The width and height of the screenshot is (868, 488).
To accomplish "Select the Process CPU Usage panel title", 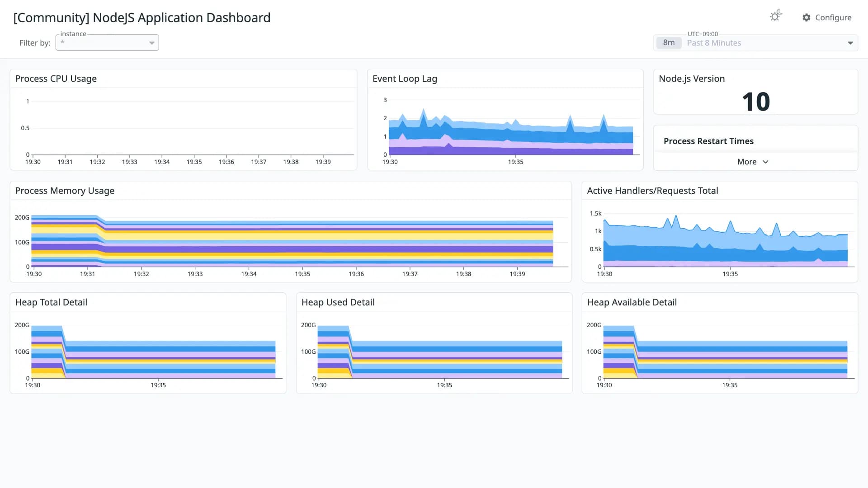I will (x=56, y=79).
